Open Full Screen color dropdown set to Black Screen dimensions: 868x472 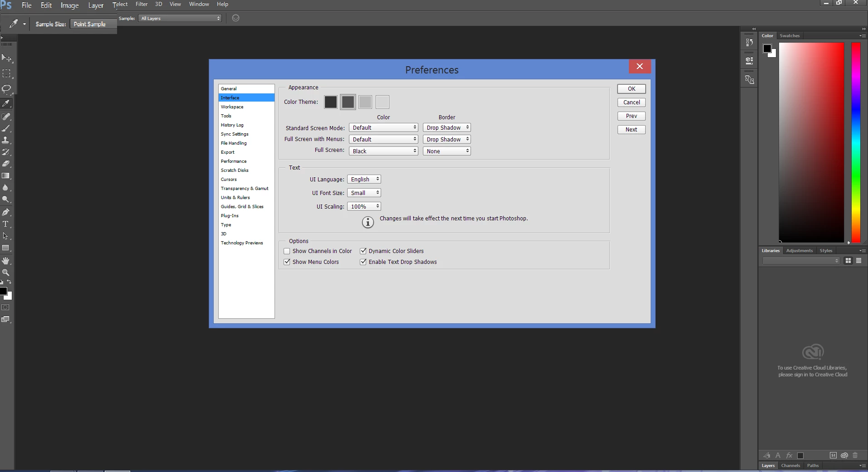(x=383, y=151)
